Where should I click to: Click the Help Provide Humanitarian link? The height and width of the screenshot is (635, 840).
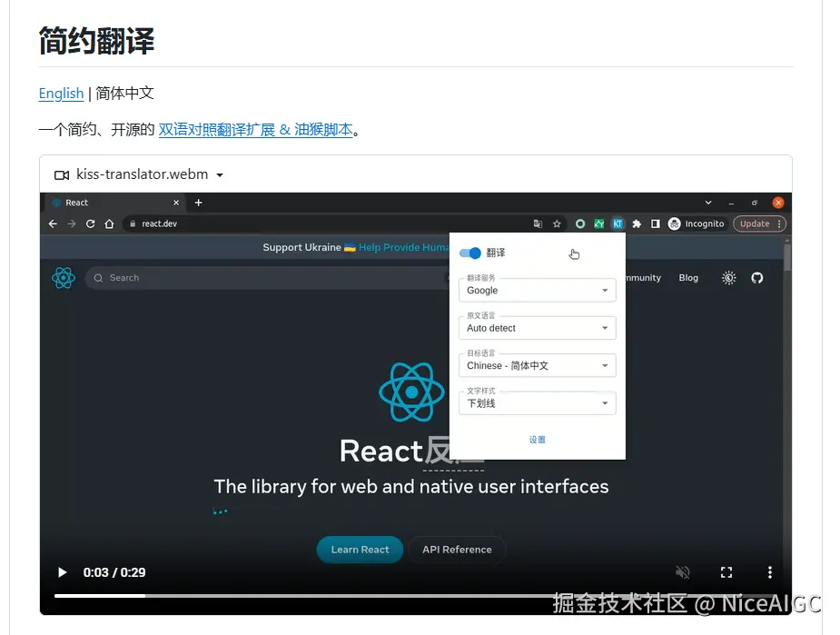[x=404, y=248]
